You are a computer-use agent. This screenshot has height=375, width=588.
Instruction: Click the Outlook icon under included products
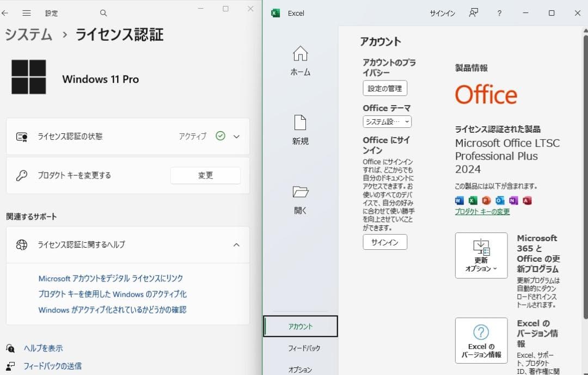pos(500,201)
